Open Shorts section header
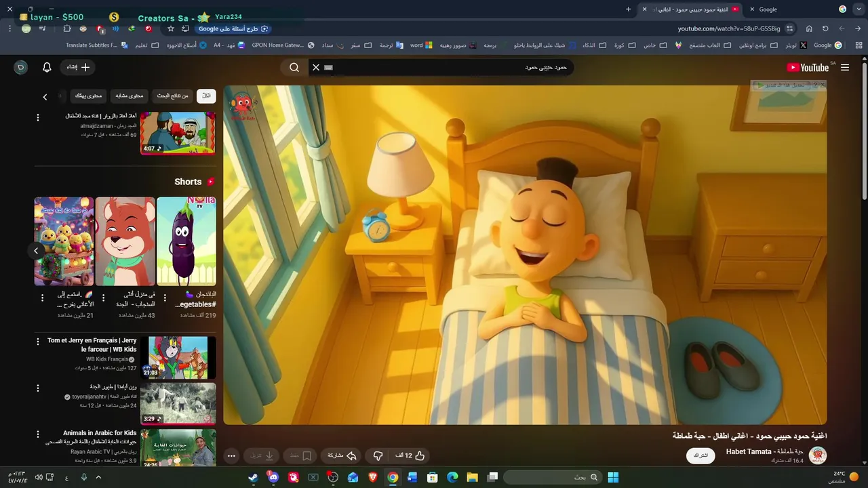868x488 pixels. click(195, 182)
